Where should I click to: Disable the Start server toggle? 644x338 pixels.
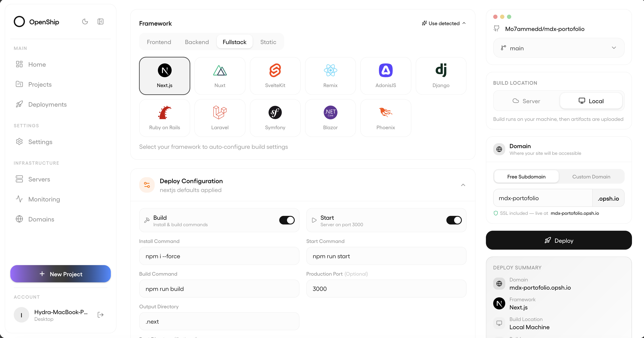pyautogui.click(x=454, y=220)
